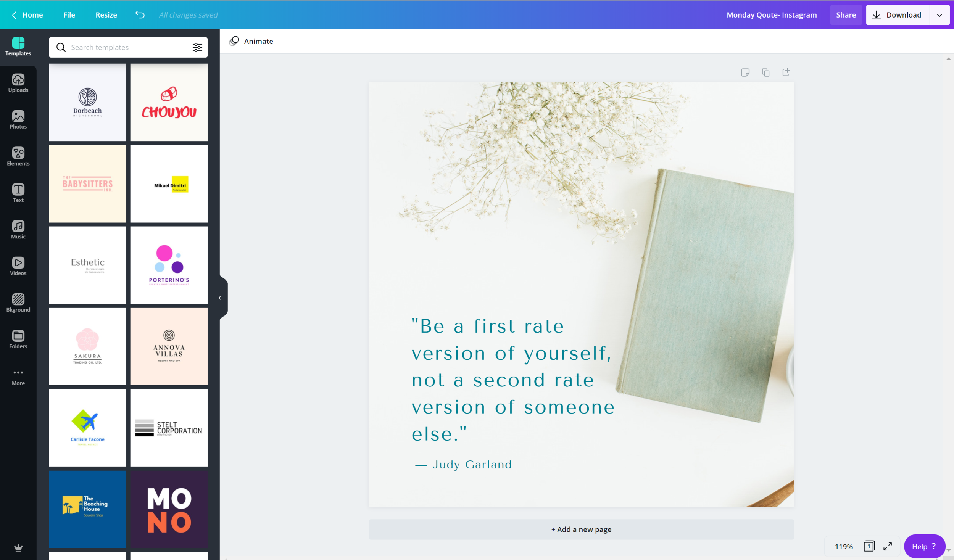Open the Resize menu
Screen dimensions: 954x560
(x=106, y=15)
